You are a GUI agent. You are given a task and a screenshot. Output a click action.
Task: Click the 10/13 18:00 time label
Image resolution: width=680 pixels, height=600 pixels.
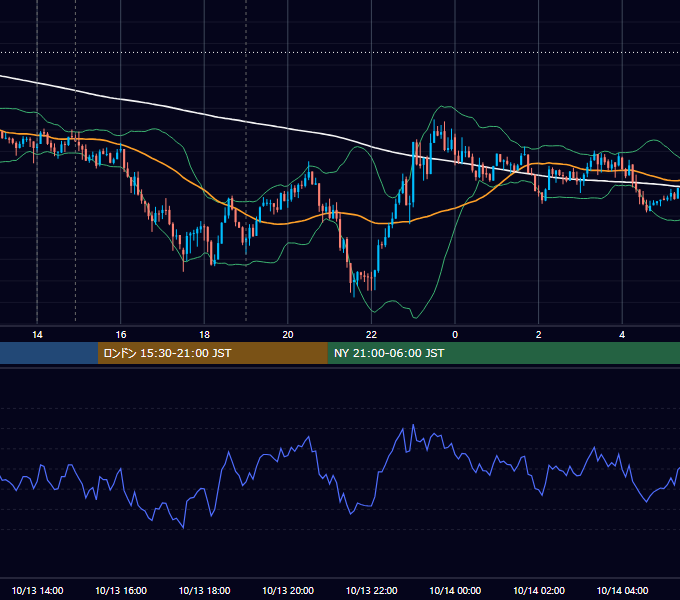click(x=204, y=590)
